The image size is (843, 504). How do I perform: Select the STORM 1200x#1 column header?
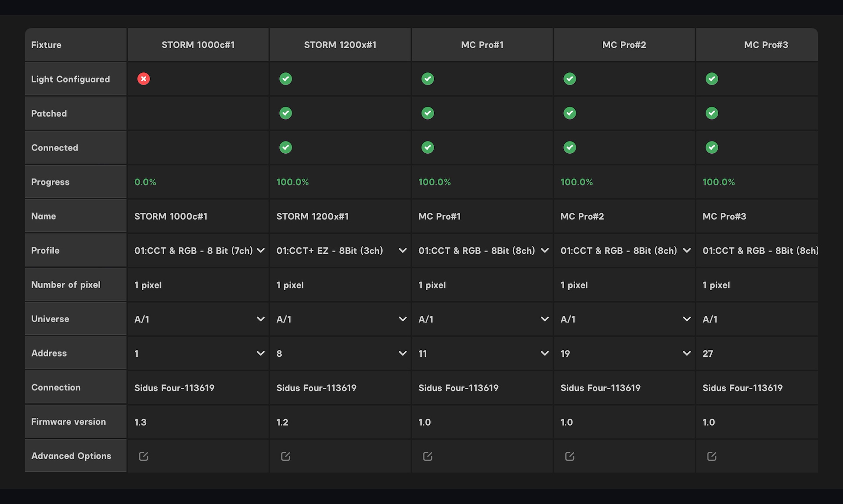[x=340, y=45]
